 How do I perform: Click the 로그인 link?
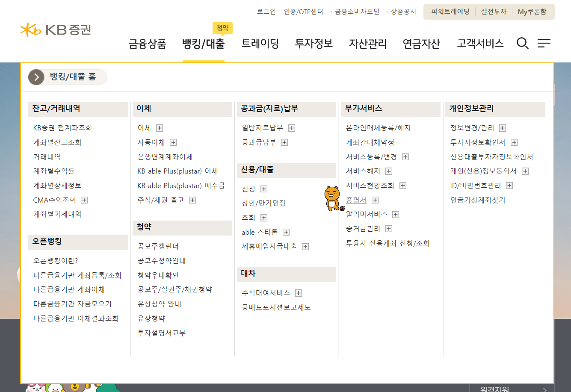[x=266, y=12]
